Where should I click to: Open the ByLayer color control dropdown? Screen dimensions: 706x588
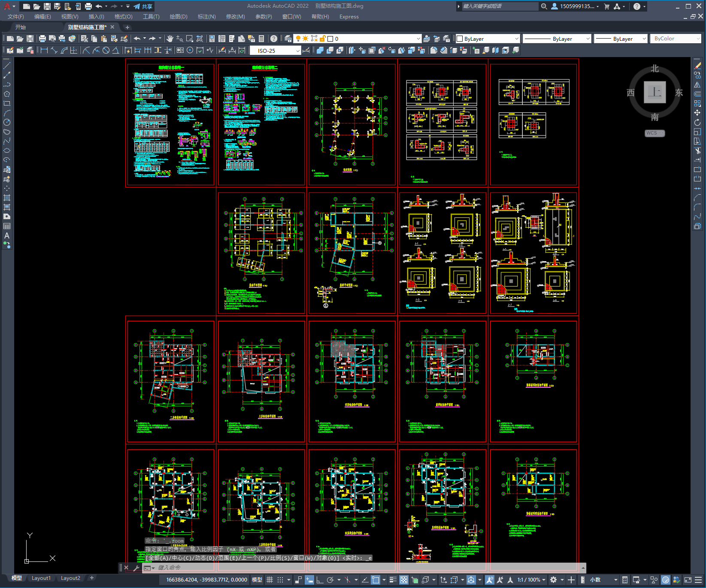tap(517, 39)
